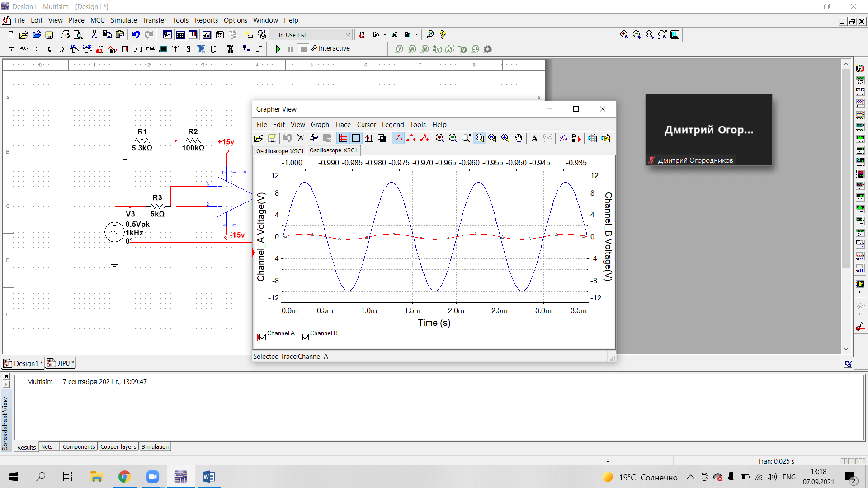Image resolution: width=868 pixels, height=488 pixels.
Task: Toggle the grid display in Grapher toolbar
Action: point(343,138)
